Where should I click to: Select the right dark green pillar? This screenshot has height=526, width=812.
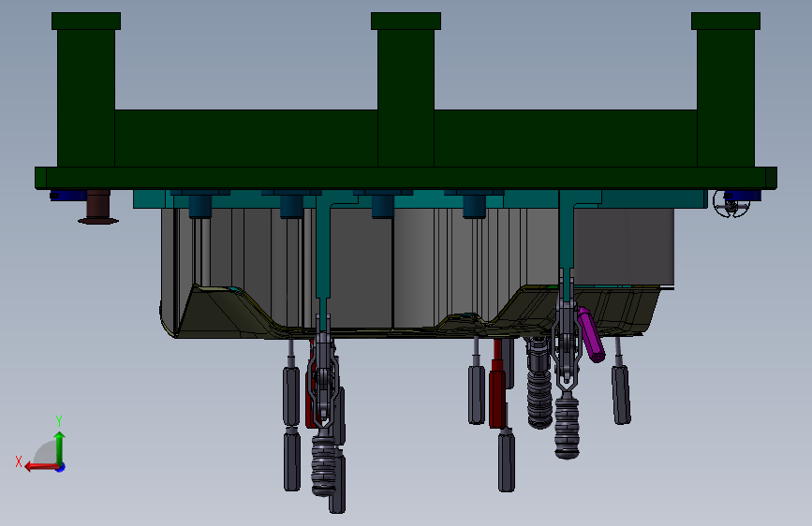(x=726, y=90)
